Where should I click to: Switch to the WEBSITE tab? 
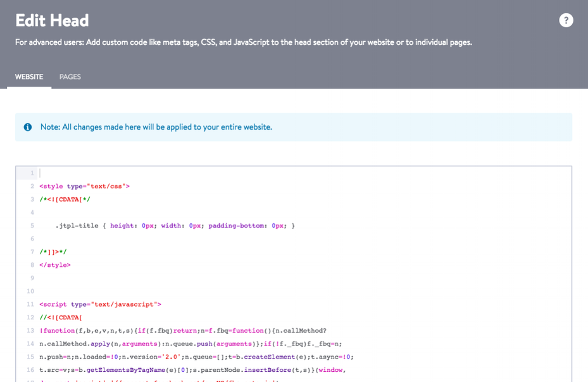click(x=29, y=77)
